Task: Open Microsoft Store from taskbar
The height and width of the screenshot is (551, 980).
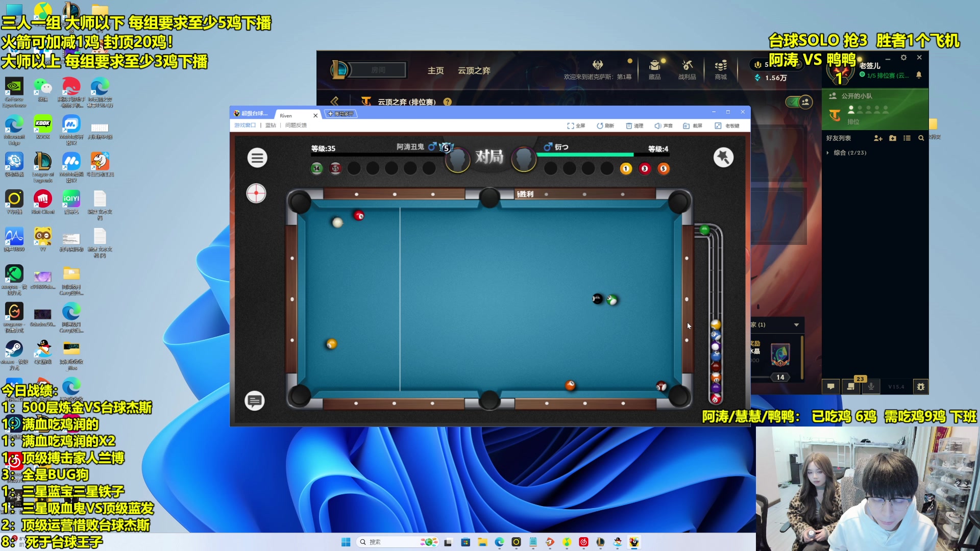Action: click(x=465, y=542)
